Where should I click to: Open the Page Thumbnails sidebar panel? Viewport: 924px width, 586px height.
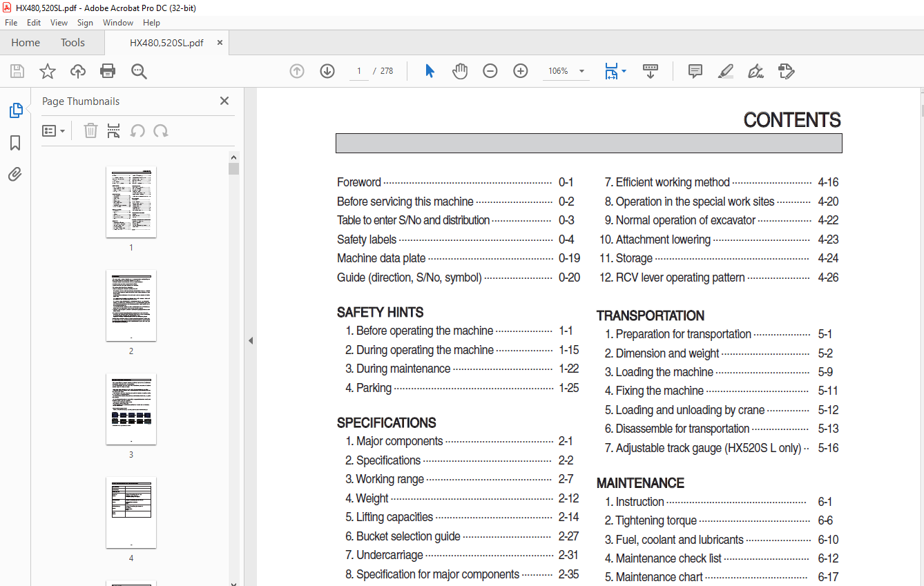pos(15,110)
